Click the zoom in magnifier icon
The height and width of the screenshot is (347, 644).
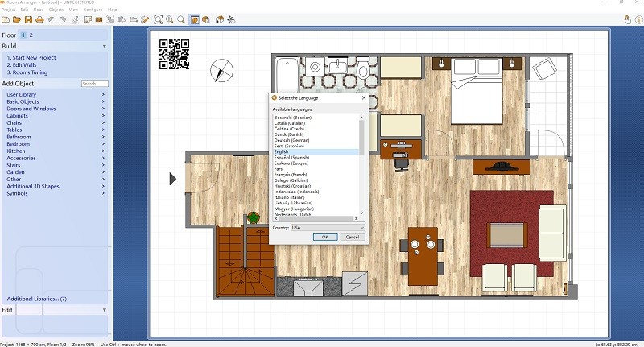(169, 19)
